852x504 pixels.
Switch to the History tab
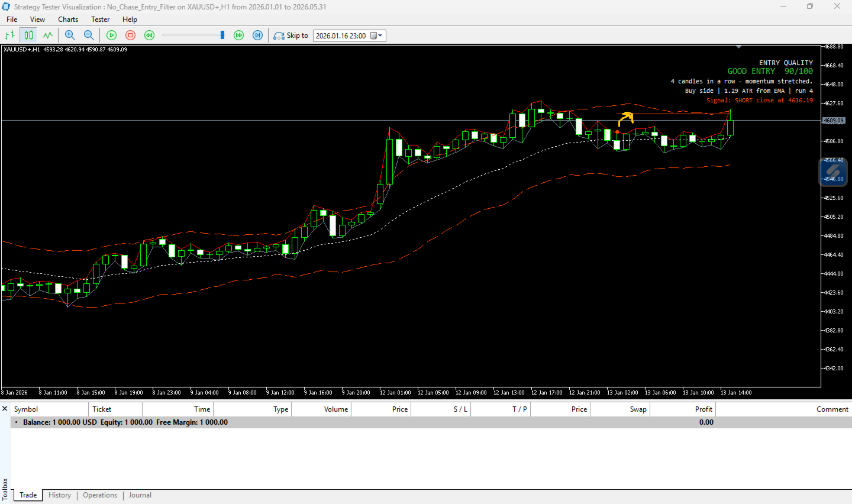[x=60, y=495]
